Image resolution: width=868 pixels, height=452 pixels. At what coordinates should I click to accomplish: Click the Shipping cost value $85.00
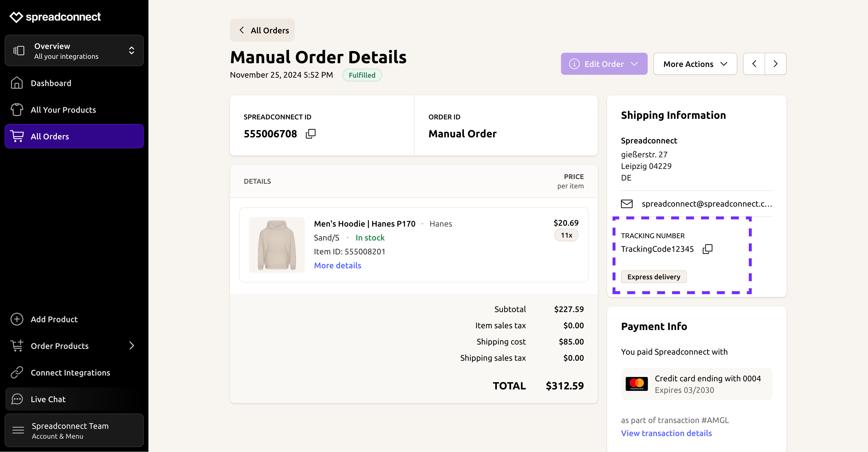click(571, 342)
